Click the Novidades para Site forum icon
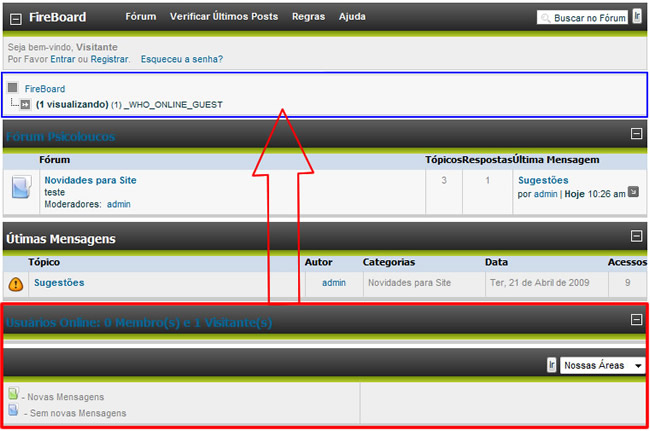 tap(22, 186)
